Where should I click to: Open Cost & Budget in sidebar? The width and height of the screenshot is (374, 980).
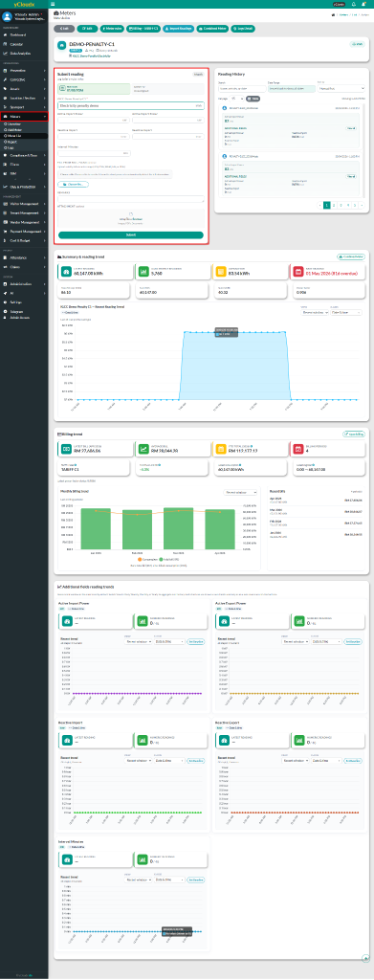(24, 240)
